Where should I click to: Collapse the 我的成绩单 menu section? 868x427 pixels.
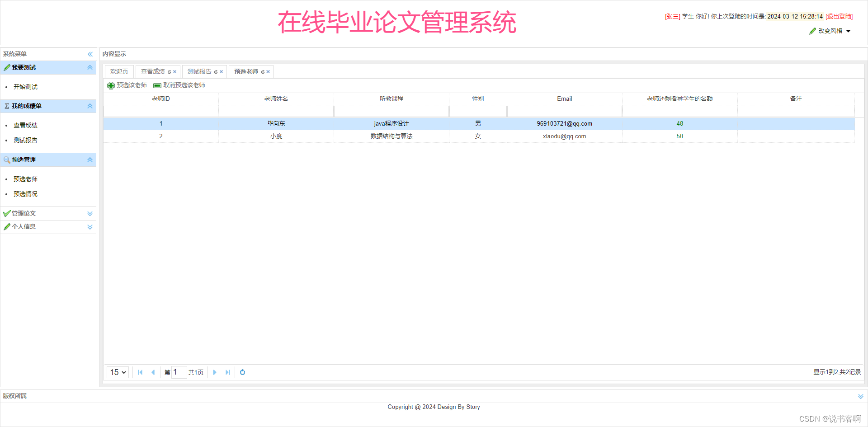[90, 106]
